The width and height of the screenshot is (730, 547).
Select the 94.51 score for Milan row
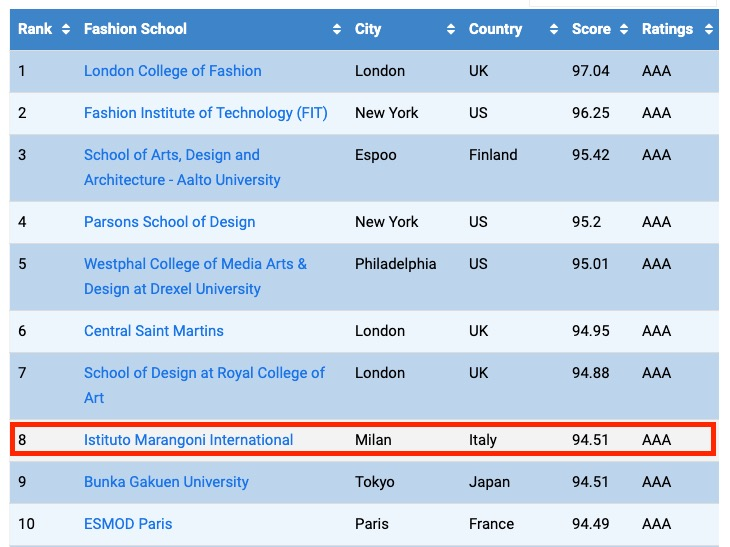pos(590,440)
